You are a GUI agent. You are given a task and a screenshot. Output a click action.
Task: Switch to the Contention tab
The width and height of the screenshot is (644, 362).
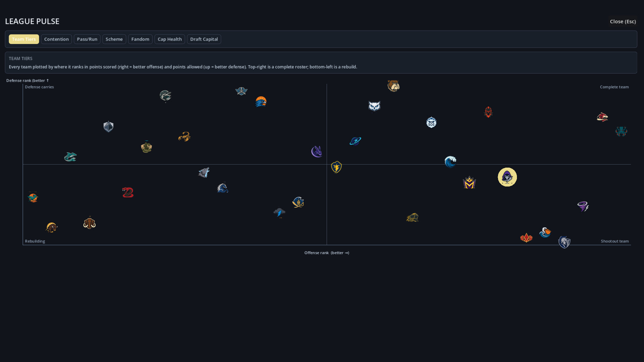pos(56,39)
